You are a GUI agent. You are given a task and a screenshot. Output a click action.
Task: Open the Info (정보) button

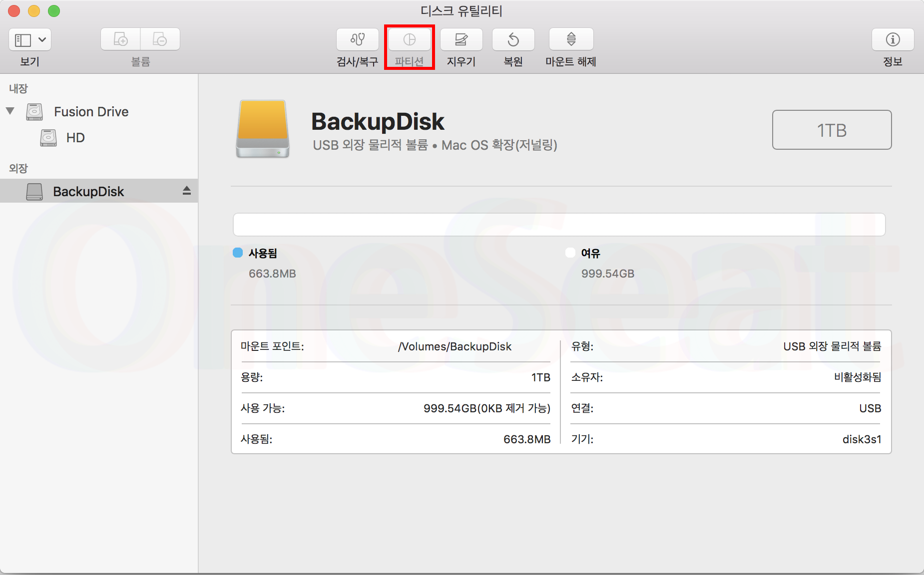coord(893,39)
